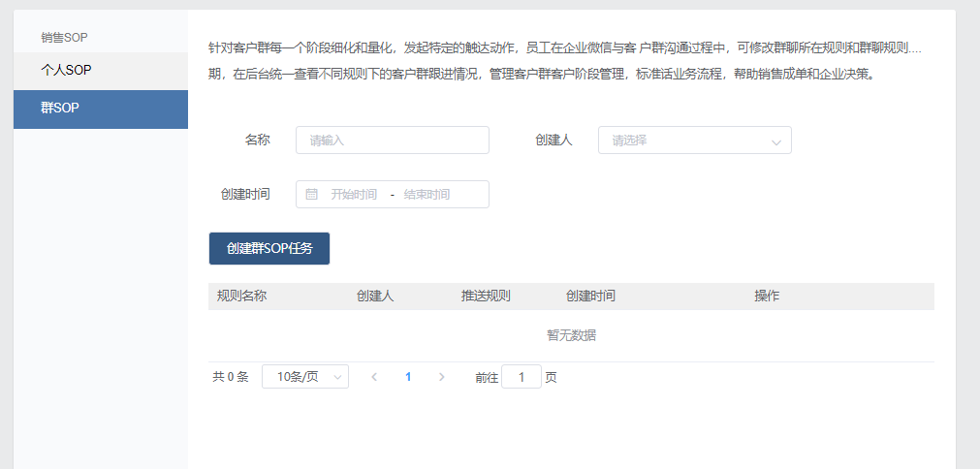This screenshot has width=980, height=469.
Task: Click 操作 column header
Action: 767,297
